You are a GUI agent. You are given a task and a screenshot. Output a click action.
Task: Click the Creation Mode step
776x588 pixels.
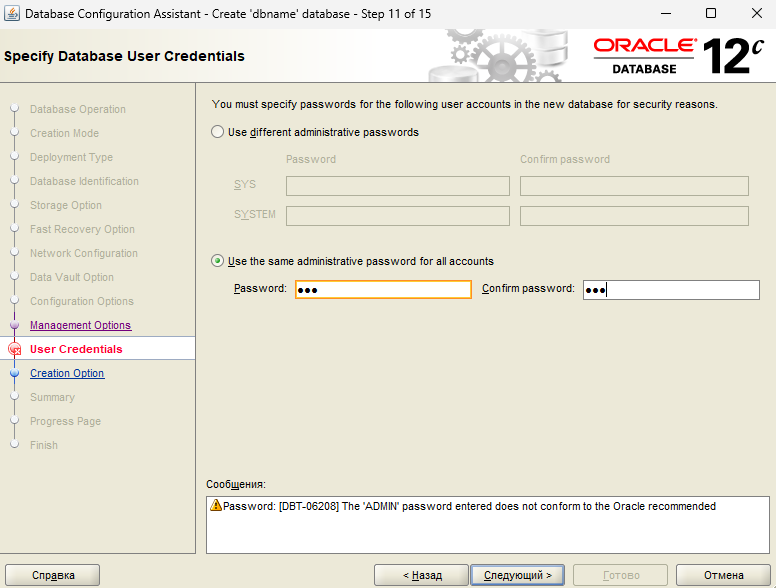[64, 133]
